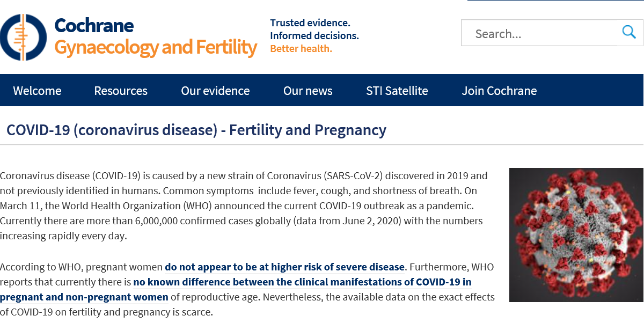Follow the 'do not appear to be at higher risk' link
The image size is (644, 323).
pos(285,267)
